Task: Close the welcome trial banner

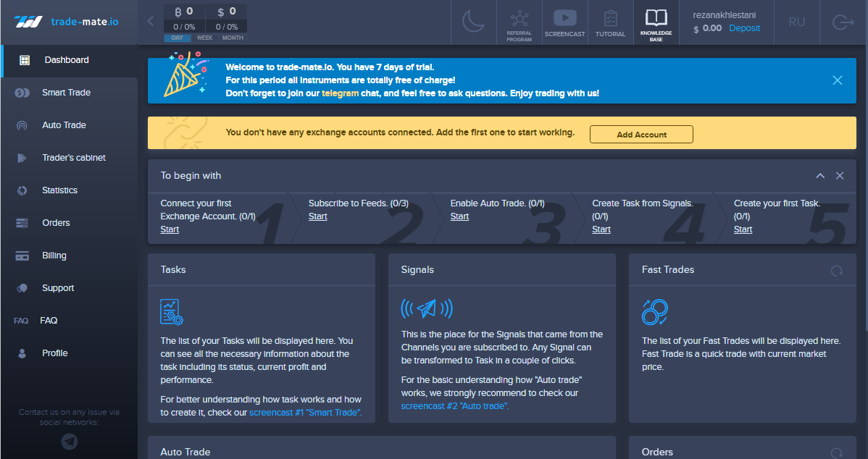Action: 838,80
